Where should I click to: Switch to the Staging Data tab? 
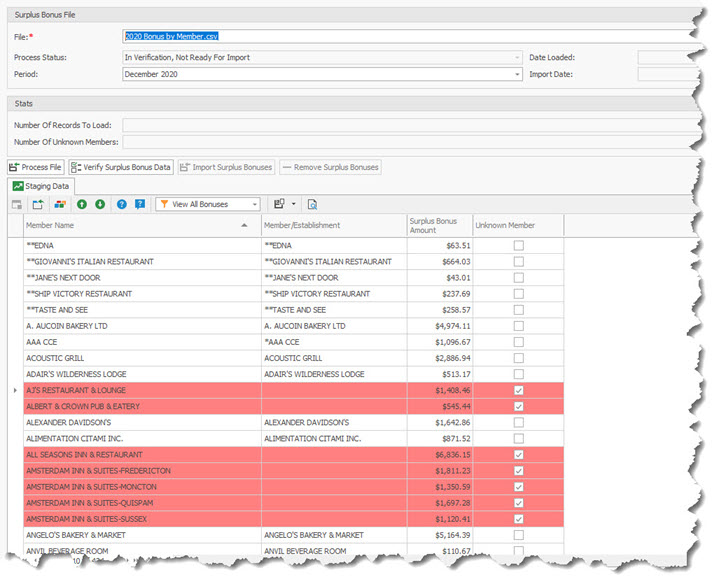pyautogui.click(x=42, y=186)
